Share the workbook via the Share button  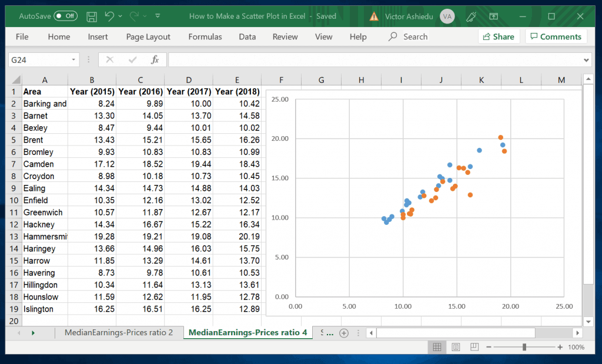(499, 36)
